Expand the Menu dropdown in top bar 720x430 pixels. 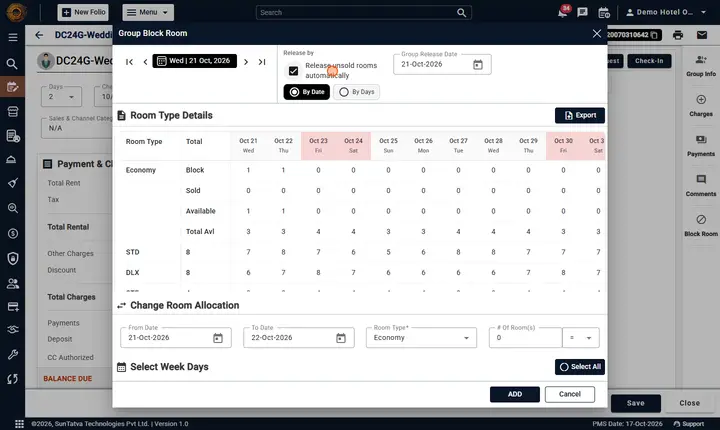[x=148, y=12]
